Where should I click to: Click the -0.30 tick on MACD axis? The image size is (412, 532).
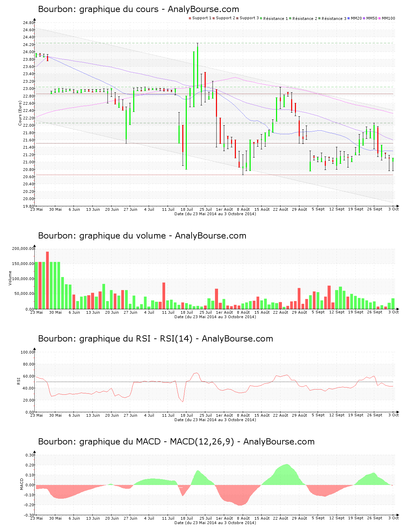coord(29,515)
